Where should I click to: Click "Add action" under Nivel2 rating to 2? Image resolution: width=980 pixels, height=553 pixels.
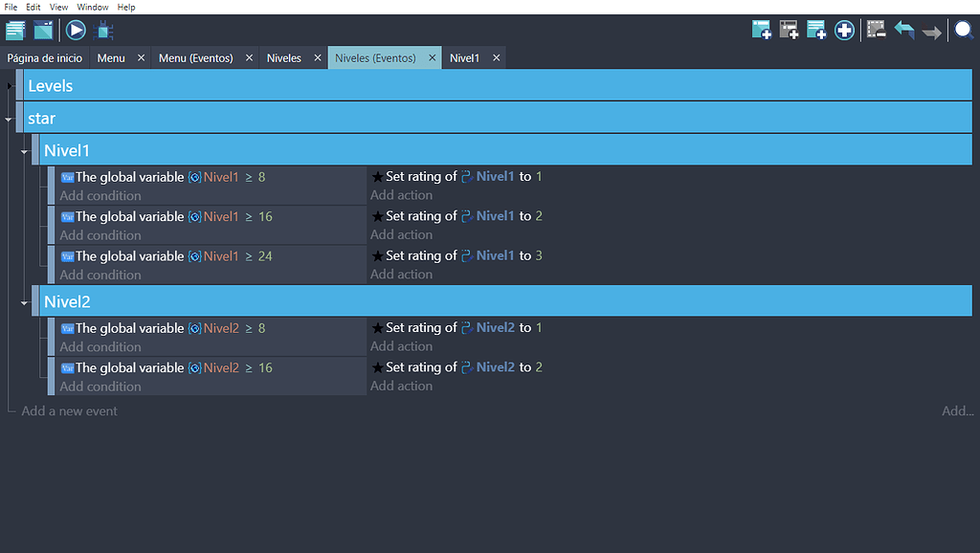tap(401, 387)
